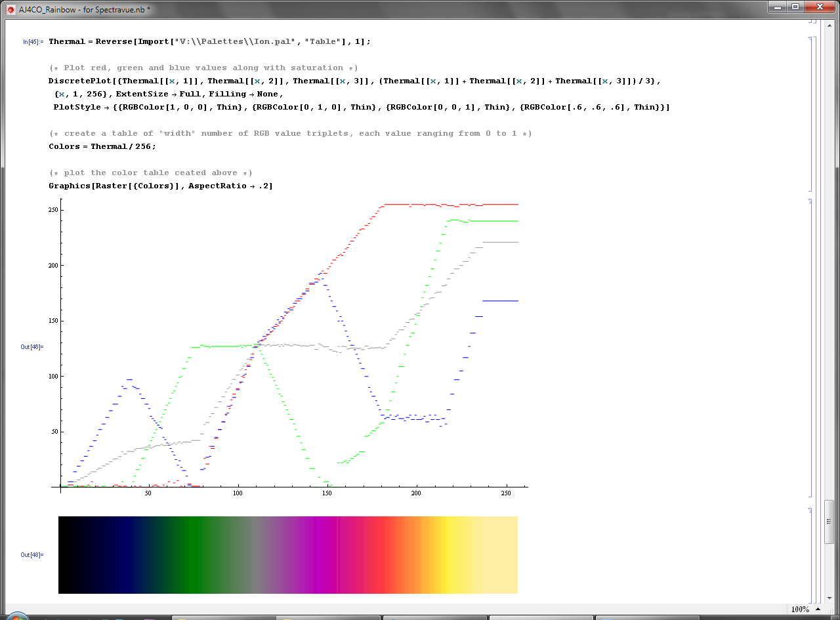Select the line plot output cell bracket

point(810,348)
